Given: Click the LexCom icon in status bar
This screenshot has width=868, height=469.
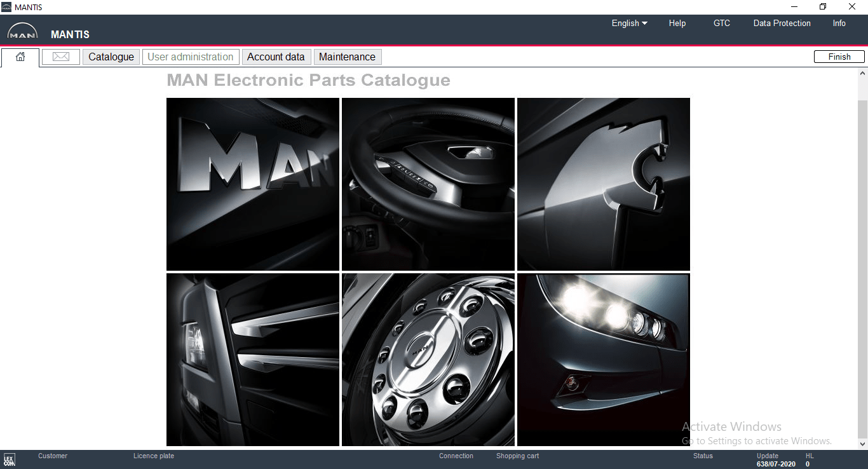Looking at the screenshot, I should [10, 459].
